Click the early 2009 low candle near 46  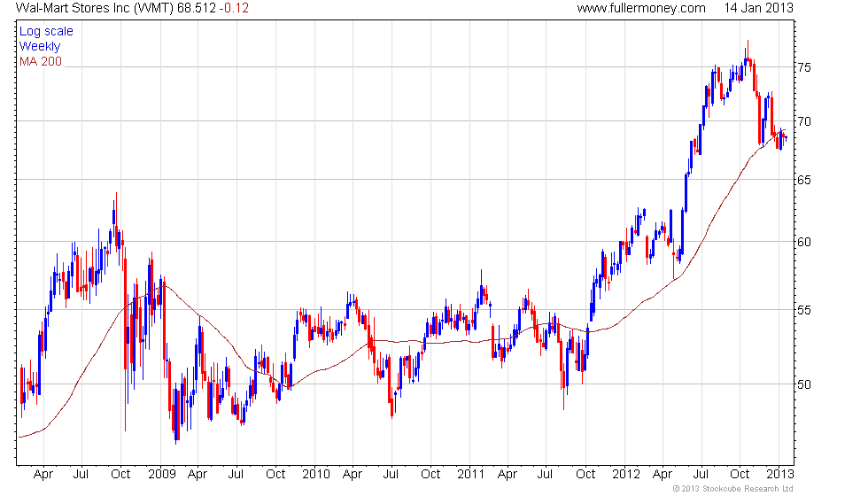176,416
